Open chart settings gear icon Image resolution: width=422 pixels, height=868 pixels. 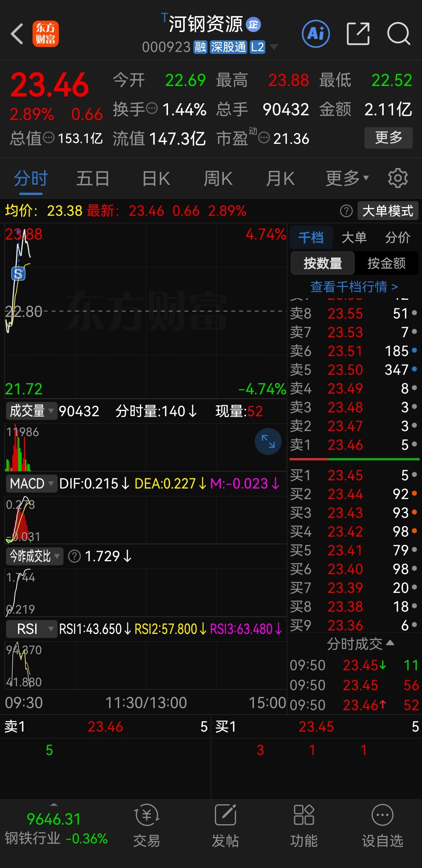click(398, 178)
